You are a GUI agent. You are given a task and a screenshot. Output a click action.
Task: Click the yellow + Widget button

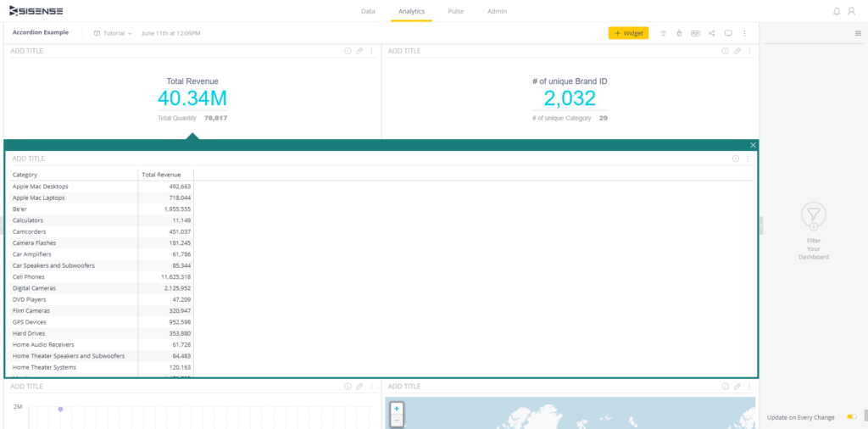point(628,33)
